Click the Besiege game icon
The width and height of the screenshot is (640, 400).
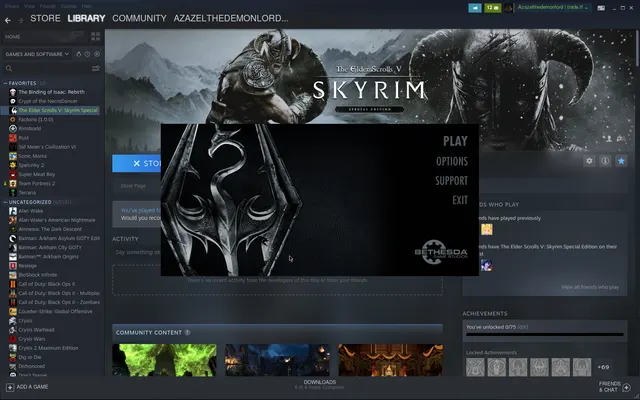pyautogui.click(x=13, y=266)
